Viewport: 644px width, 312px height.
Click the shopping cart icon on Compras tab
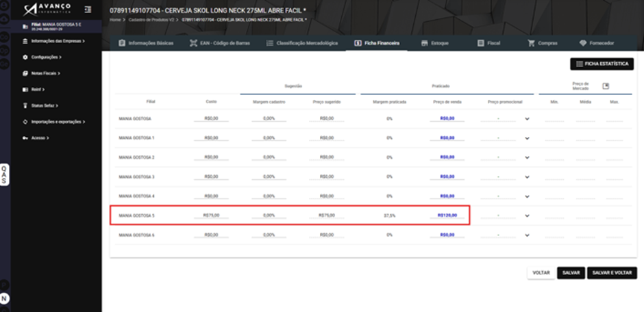531,43
